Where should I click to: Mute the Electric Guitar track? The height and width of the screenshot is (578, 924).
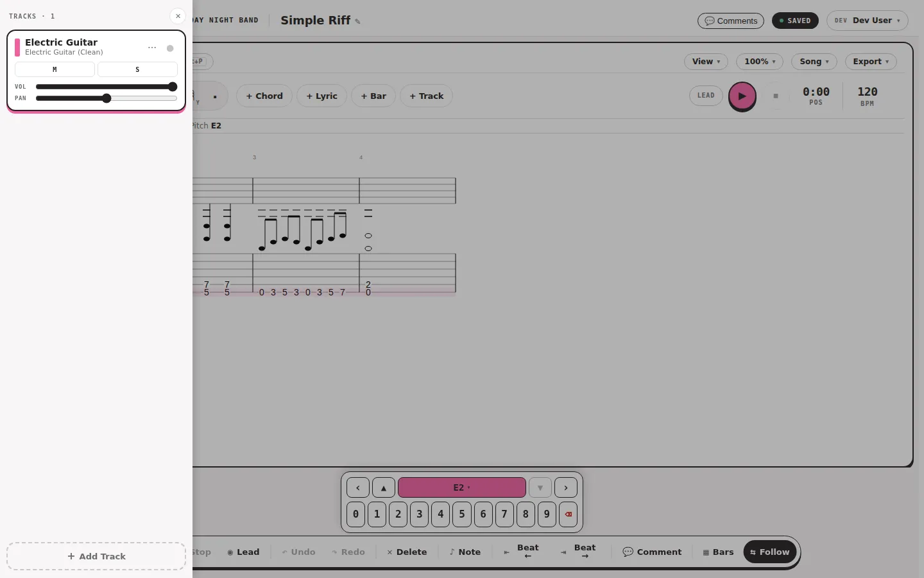click(55, 69)
